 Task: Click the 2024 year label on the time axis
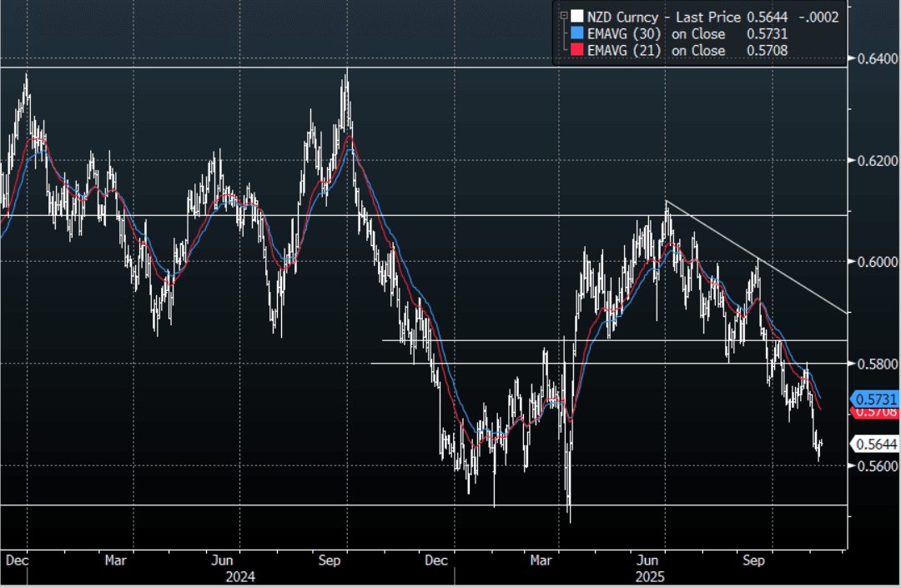tap(240, 576)
